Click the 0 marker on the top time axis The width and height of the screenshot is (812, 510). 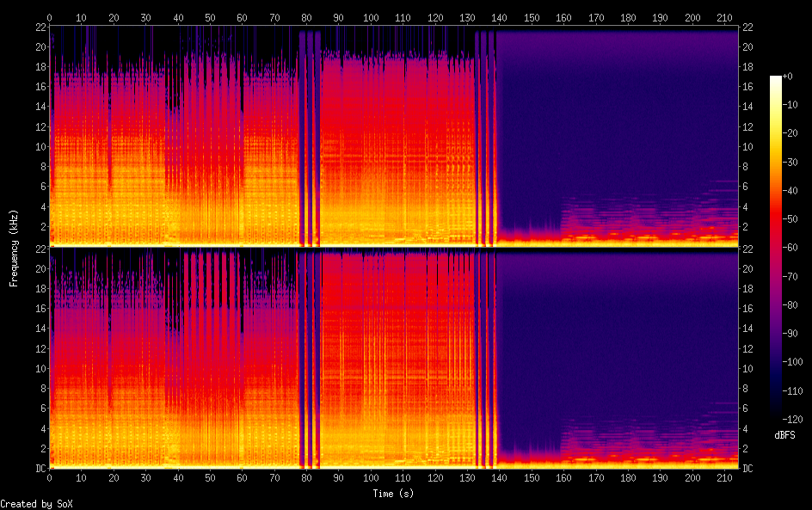pos(50,17)
